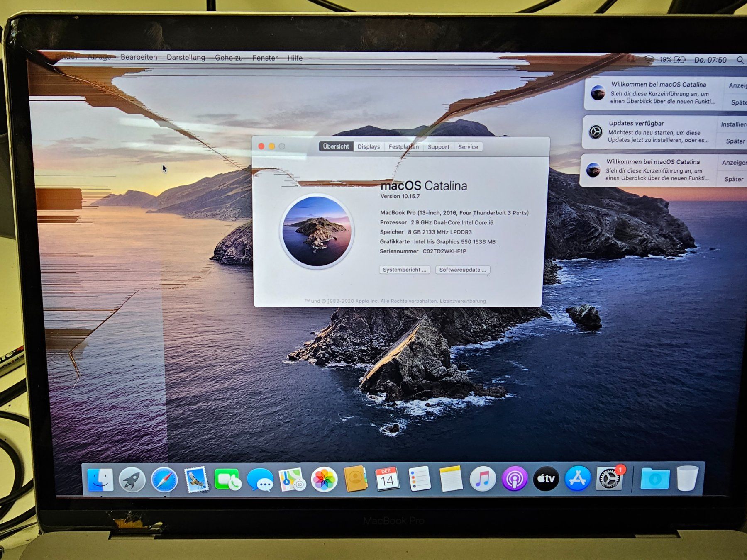Open Photos flower icon in Dock

click(324, 480)
